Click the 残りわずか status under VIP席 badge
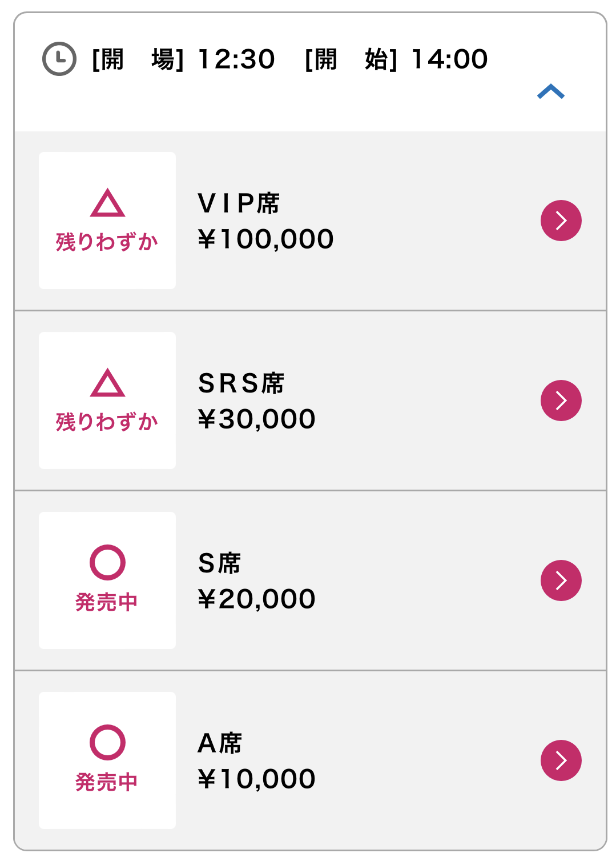 coord(107,242)
